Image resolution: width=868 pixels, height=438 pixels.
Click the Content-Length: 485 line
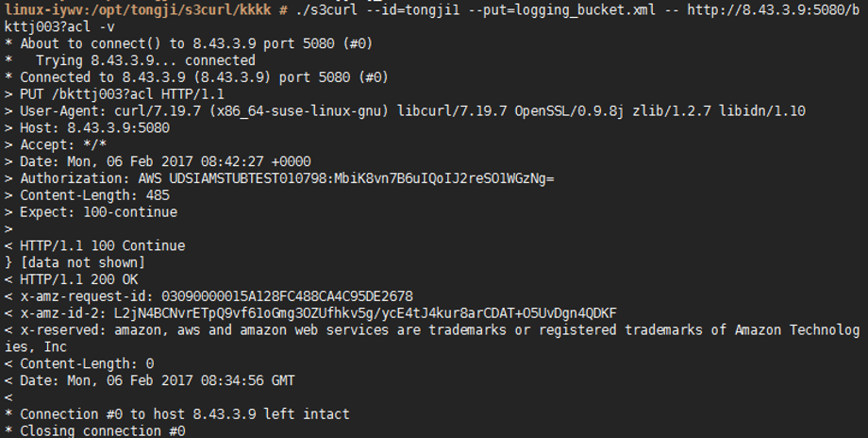pos(90,195)
